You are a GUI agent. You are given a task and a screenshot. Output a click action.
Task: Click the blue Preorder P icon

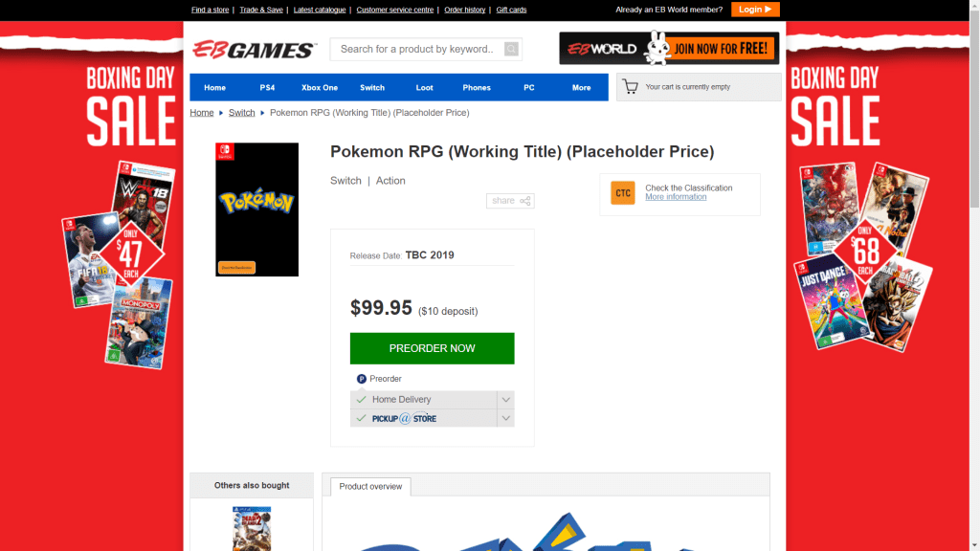point(361,379)
